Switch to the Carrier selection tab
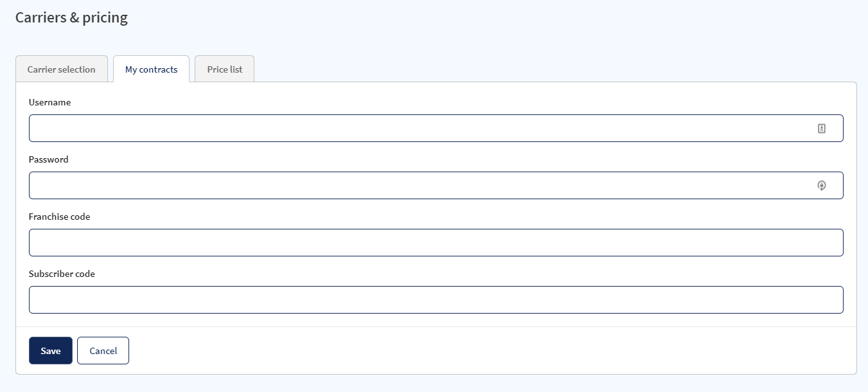 pyautogui.click(x=62, y=69)
